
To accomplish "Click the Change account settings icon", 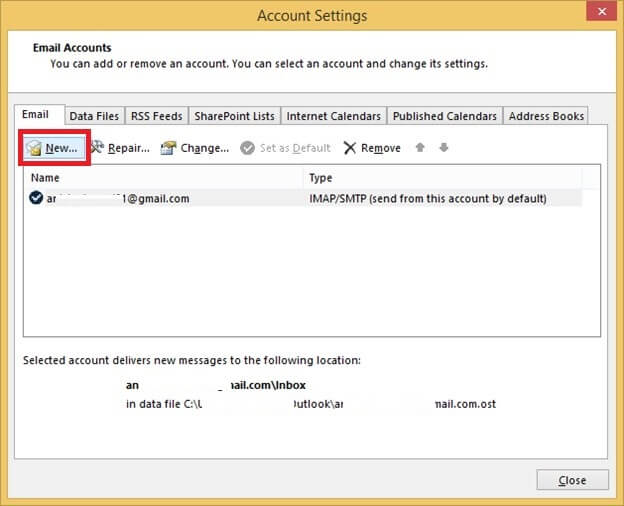I will pos(169,148).
